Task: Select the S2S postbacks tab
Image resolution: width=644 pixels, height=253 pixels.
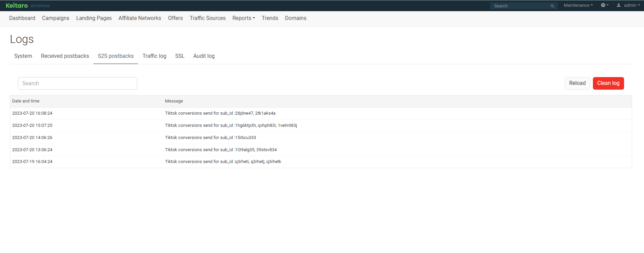Action: [x=116, y=56]
